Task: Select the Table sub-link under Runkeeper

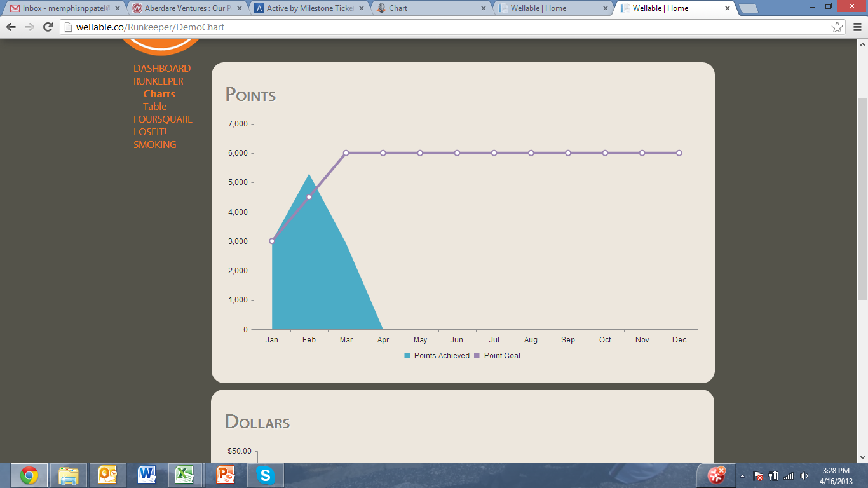Action: (x=154, y=107)
